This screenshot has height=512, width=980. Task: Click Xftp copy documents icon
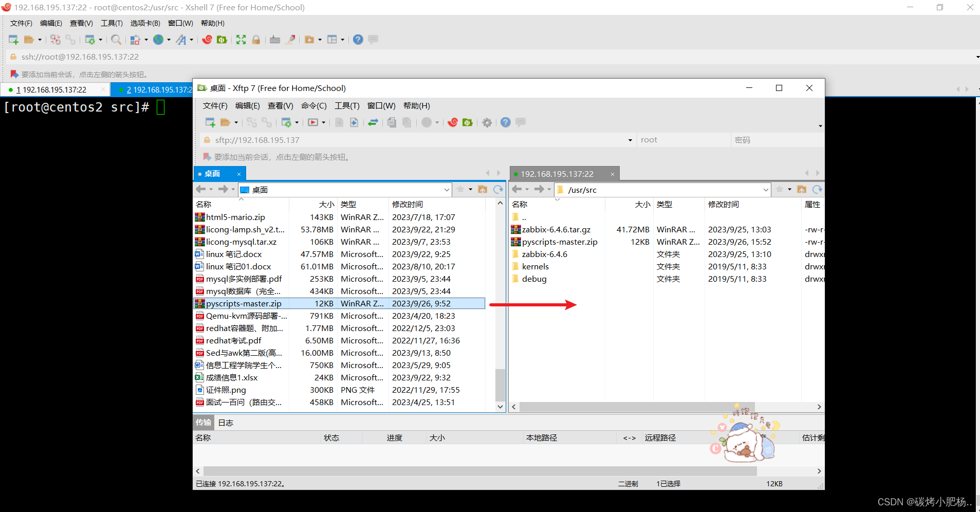coord(392,122)
